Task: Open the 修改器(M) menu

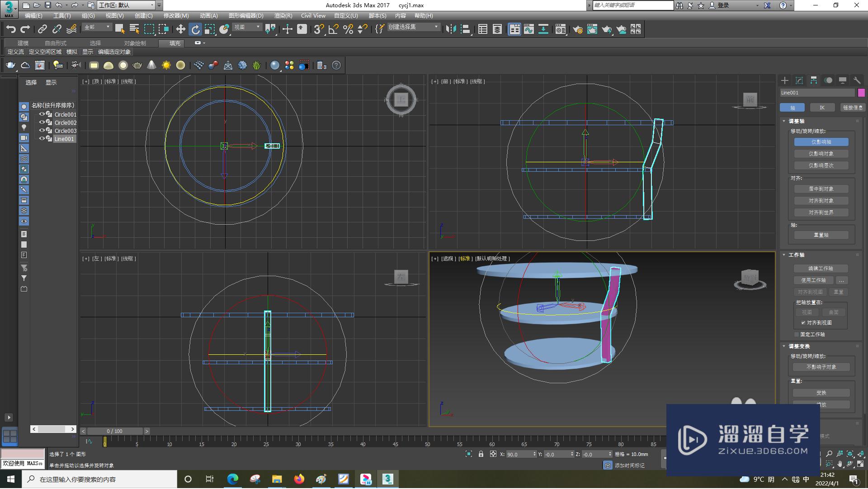Action: click(176, 16)
